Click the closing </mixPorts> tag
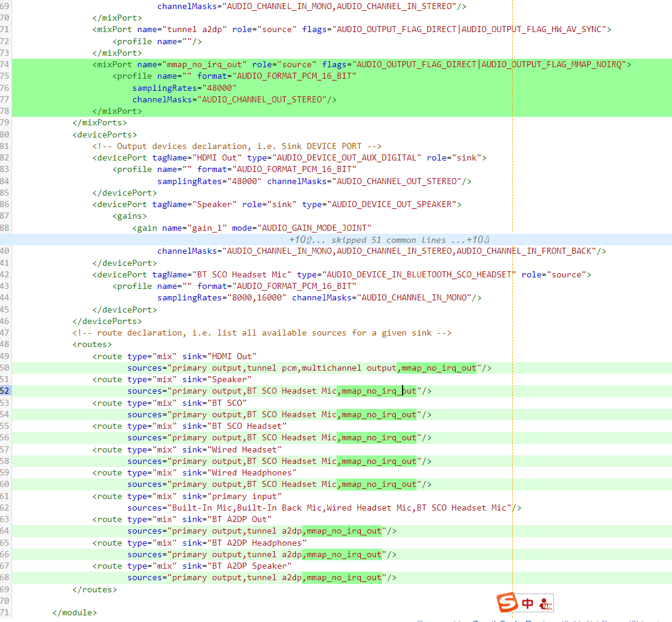Viewport: 672px width, 622px height. [100, 122]
